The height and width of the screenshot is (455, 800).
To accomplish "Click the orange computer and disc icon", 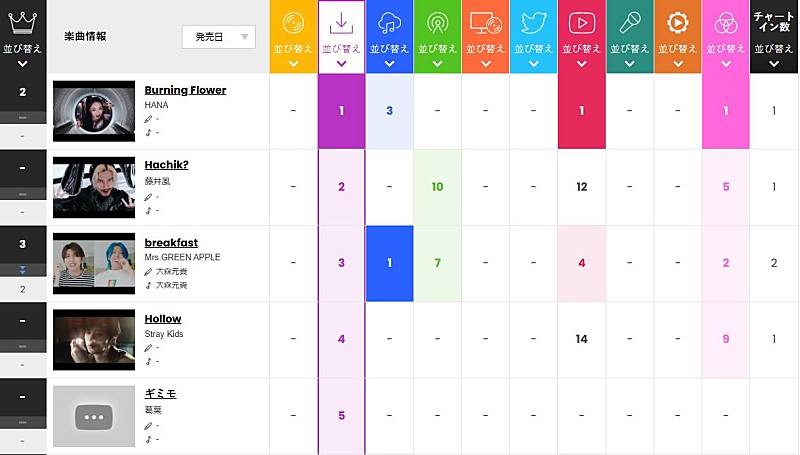I will pos(485,23).
